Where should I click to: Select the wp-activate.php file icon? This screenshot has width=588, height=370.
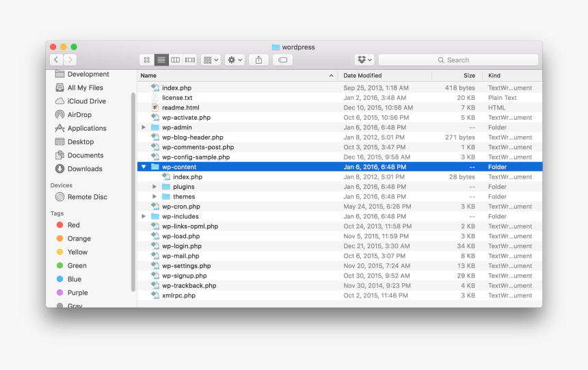(155, 117)
